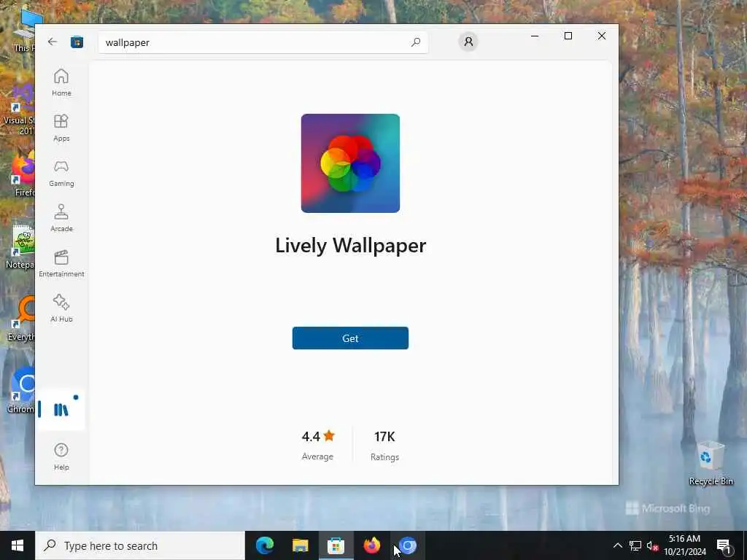Open Chromium from the taskbar
The image size is (747, 560).
(407, 545)
